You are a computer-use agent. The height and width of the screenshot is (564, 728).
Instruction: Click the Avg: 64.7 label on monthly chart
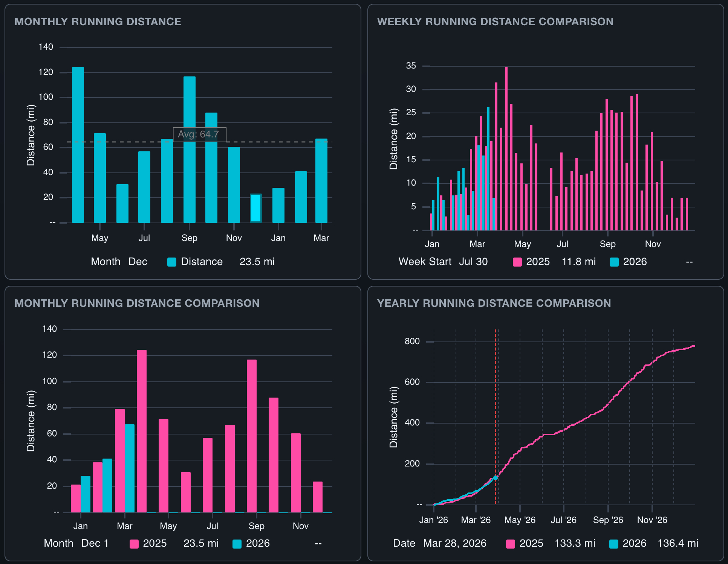200,134
